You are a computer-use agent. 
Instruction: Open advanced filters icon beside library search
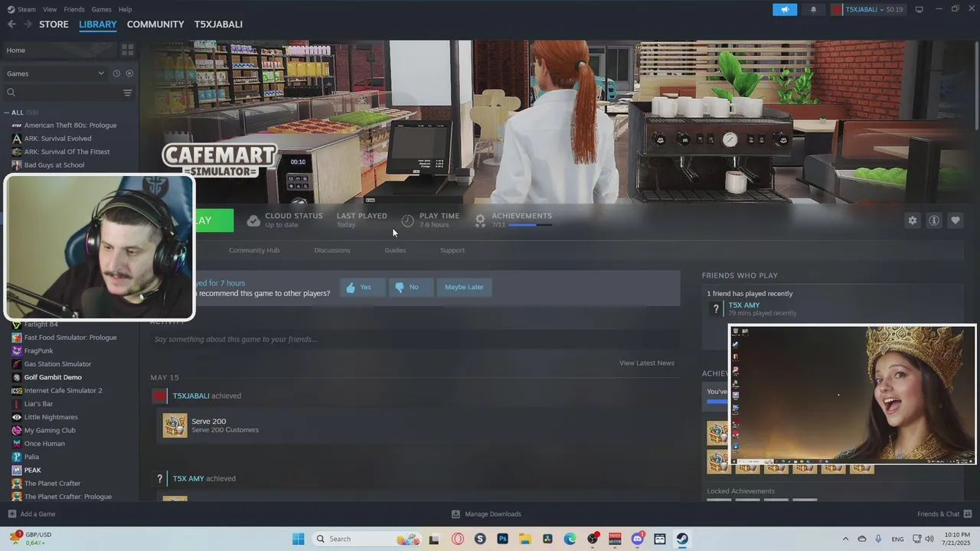point(127,93)
